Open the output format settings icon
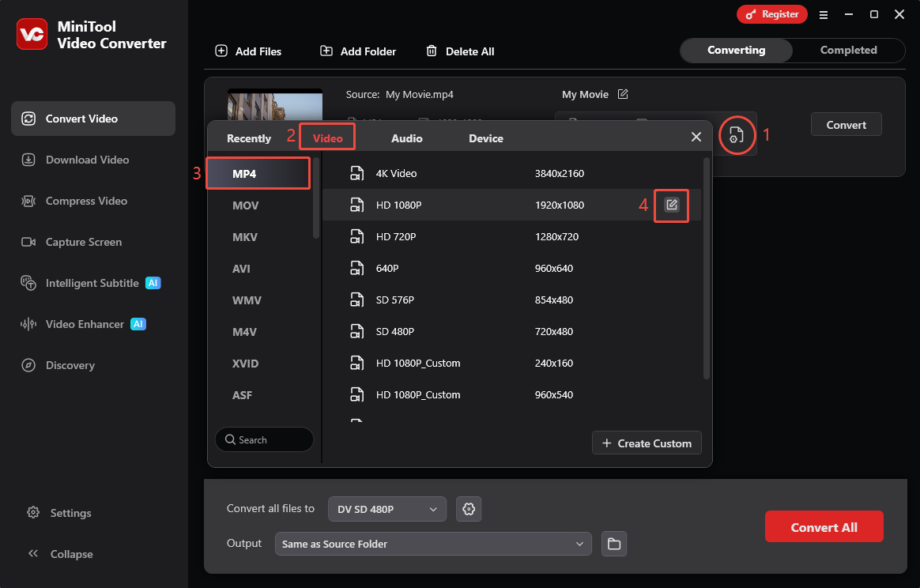This screenshot has height=588, width=920. [737, 136]
